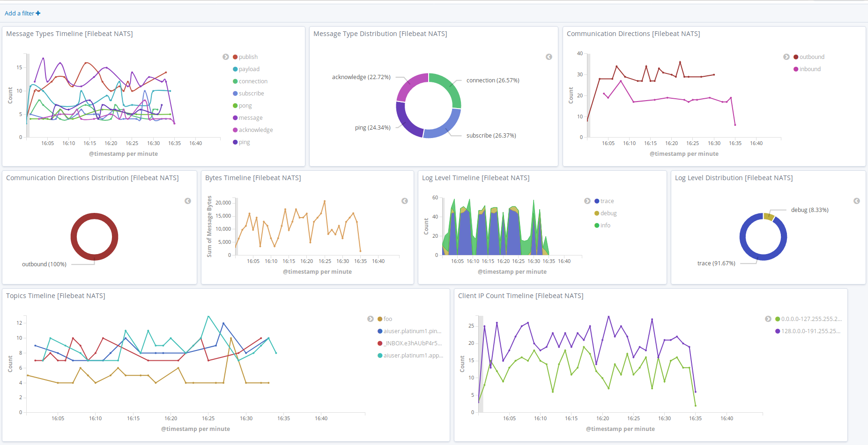Click the info legend color dot
868x445 pixels.
click(x=597, y=226)
